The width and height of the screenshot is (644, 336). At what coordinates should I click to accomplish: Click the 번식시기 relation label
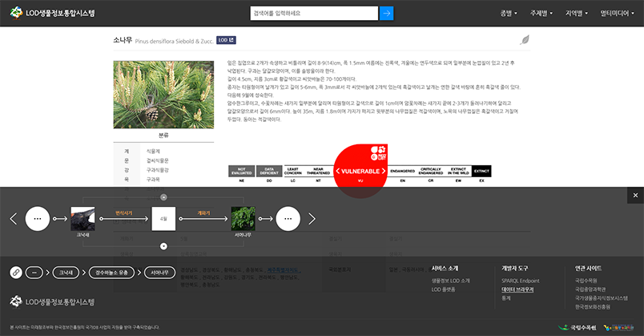click(x=123, y=213)
